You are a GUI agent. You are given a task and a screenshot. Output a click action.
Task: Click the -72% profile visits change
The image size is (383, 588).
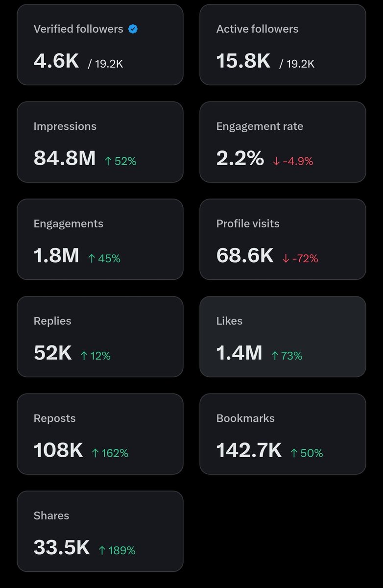[300, 258]
